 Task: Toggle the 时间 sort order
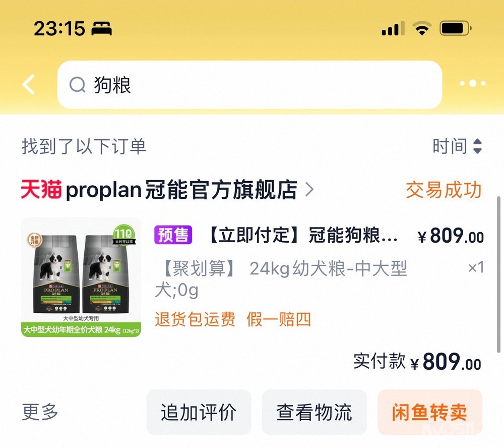(x=457, y=146)
